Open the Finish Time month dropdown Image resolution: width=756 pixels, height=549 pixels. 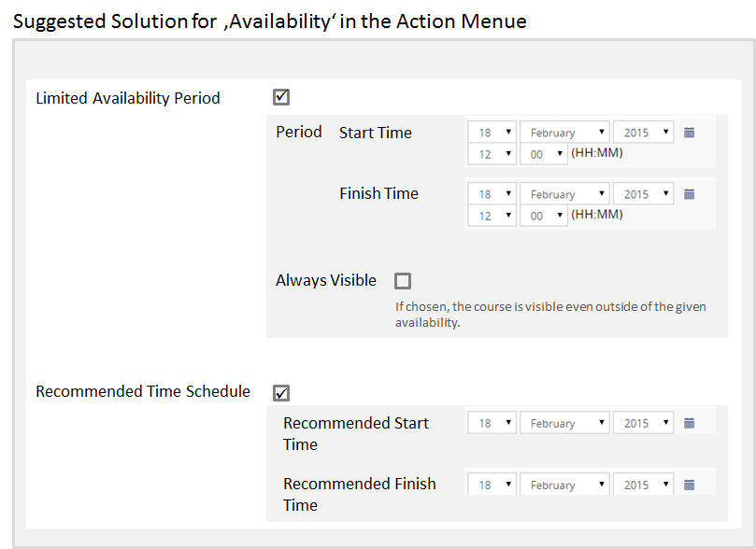(564, 194)
